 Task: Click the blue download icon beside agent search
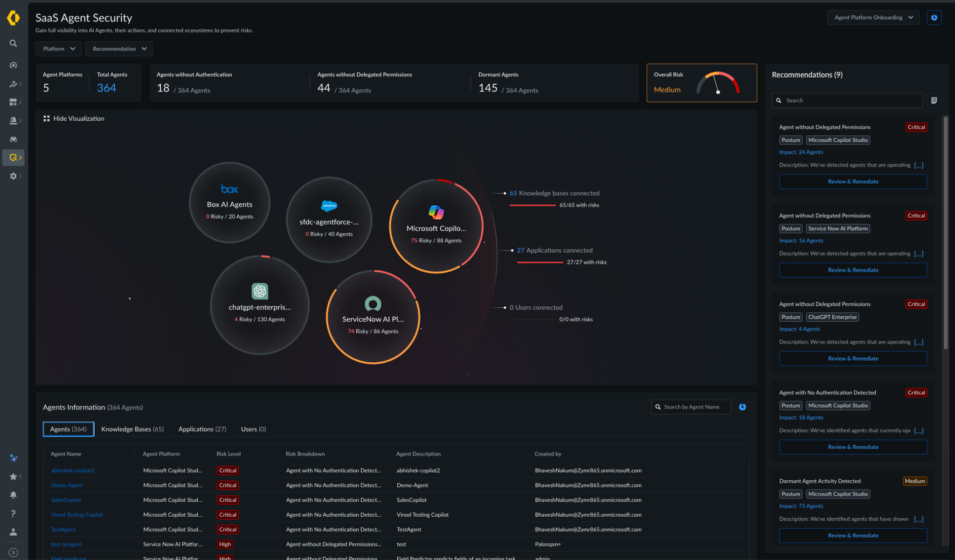[x=742, y=407]
